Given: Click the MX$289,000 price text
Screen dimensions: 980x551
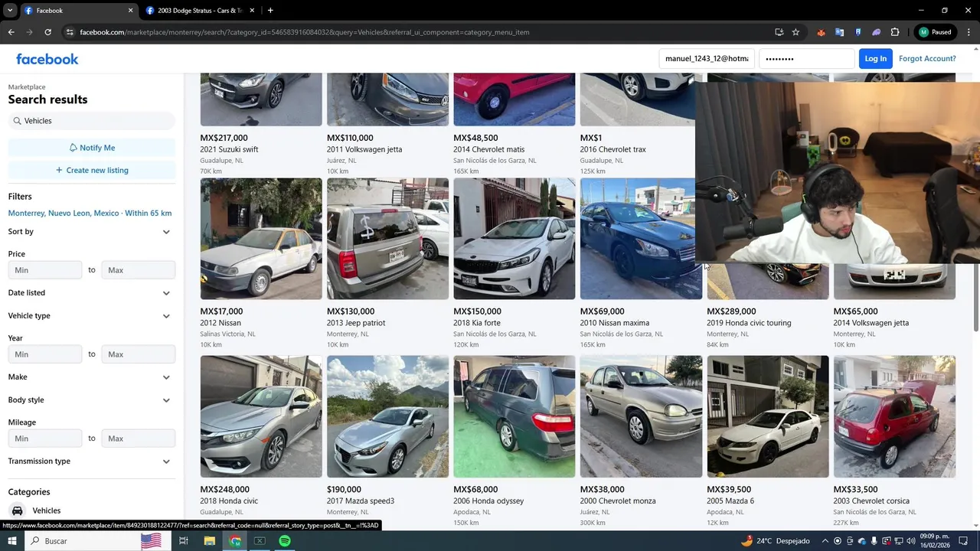Looking at the screenshot, I should pos(731,311).
